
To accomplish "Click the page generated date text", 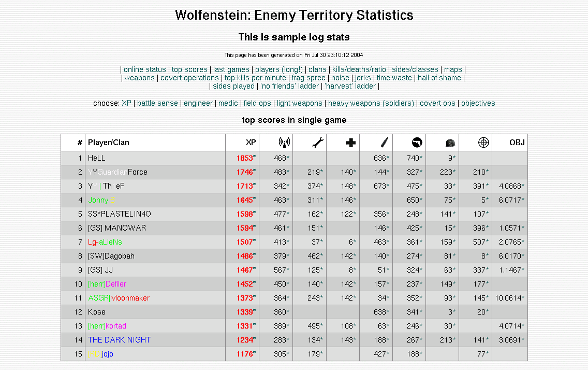I will tap(293, 55).
